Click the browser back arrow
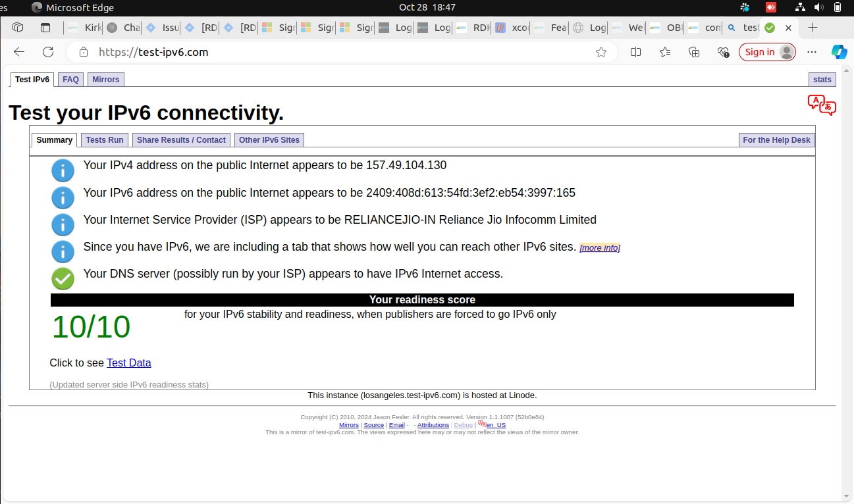Image resolution: width=854 pixels, height=504 pixels. [19, 52]
